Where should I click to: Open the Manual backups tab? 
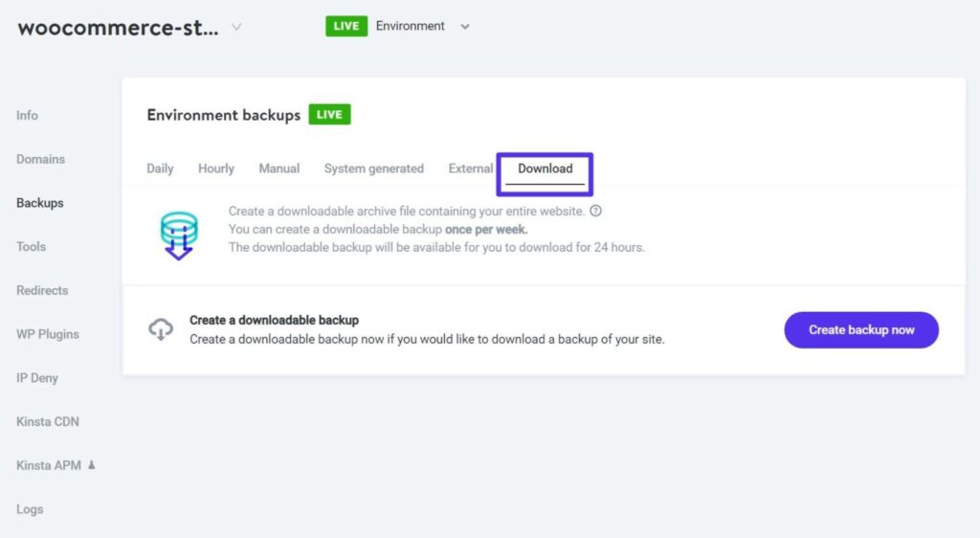click(278, 168)
